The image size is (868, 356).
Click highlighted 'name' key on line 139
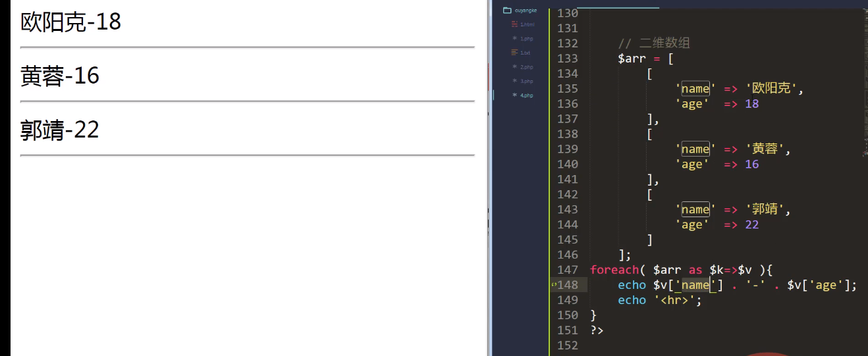pos(695,149)
